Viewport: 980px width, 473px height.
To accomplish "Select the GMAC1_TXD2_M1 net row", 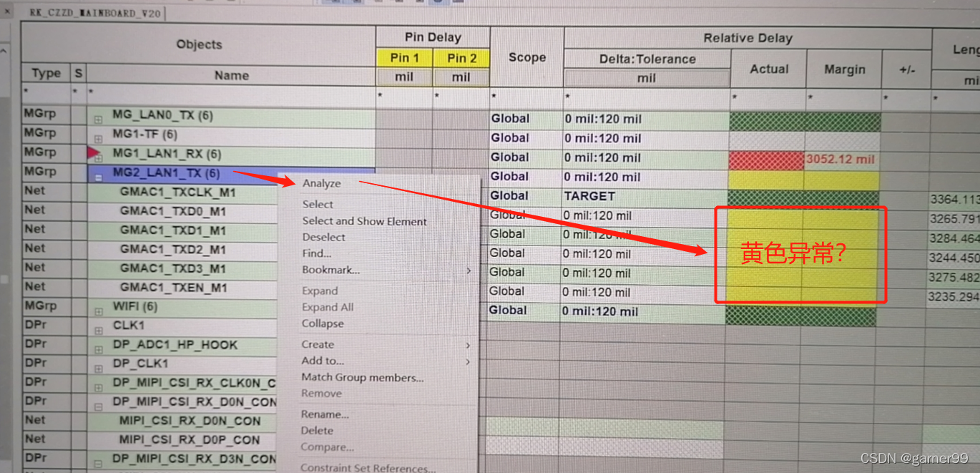I will [173, 249].
